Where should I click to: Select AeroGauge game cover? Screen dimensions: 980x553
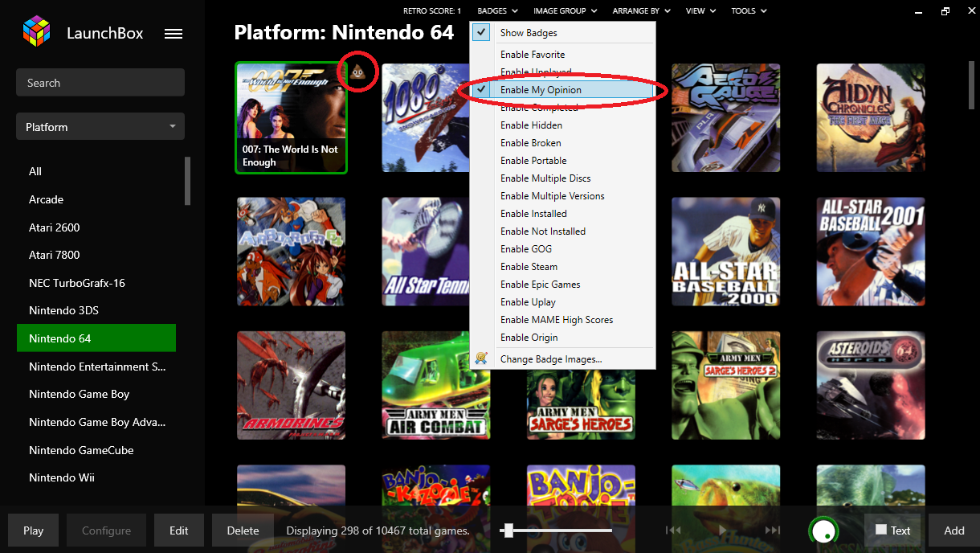(725, 118)
